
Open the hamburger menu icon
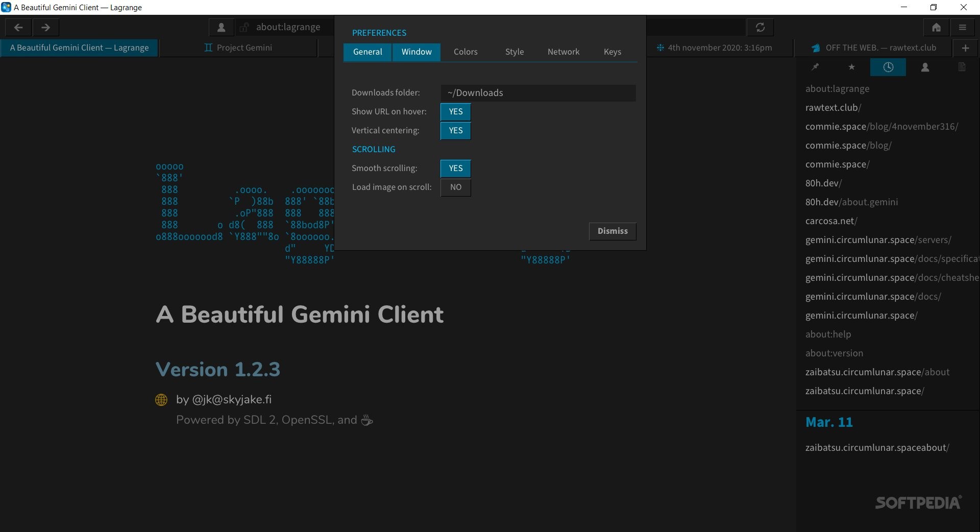pyautogui.click(x=962, y=28)
